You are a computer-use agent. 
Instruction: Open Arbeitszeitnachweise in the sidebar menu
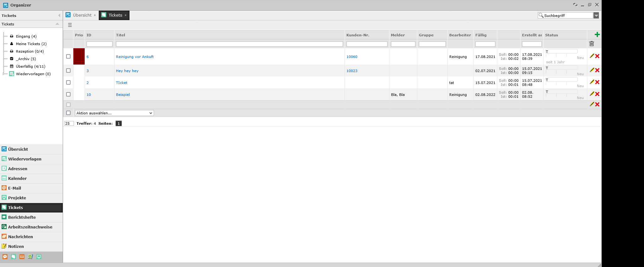coord(31,227)
